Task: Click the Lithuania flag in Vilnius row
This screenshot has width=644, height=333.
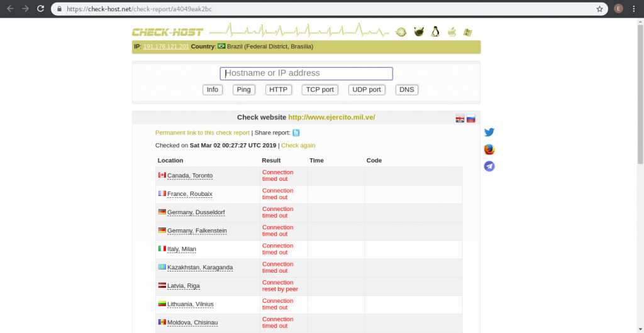Action: pos(162,303)
